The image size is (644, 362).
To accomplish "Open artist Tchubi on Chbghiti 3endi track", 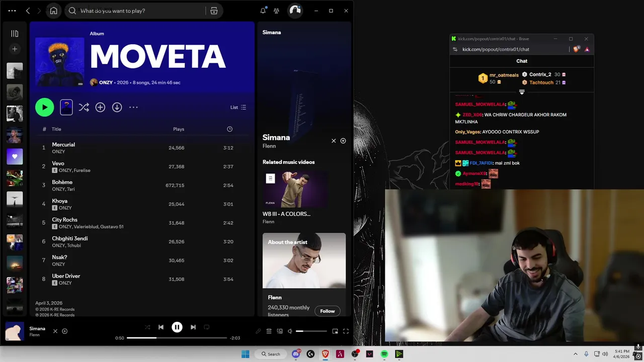I will coord(74,245).
